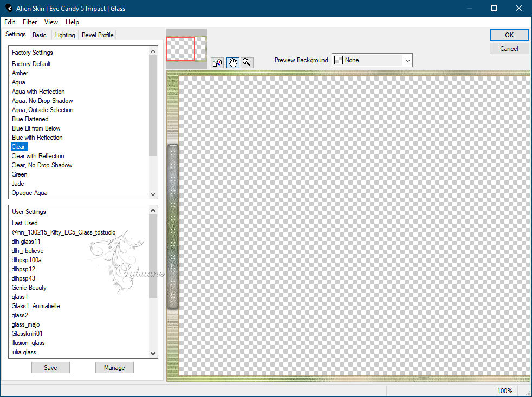Click the Cancel button
The width and height of the screenshot is (532, 397).
coord(509,49)
